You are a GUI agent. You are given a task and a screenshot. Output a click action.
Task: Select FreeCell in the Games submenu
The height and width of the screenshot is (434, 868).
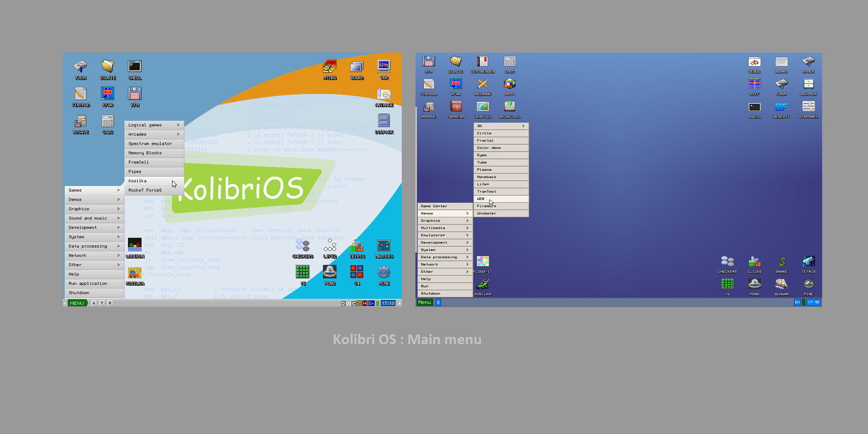click(x=154, y=162)
